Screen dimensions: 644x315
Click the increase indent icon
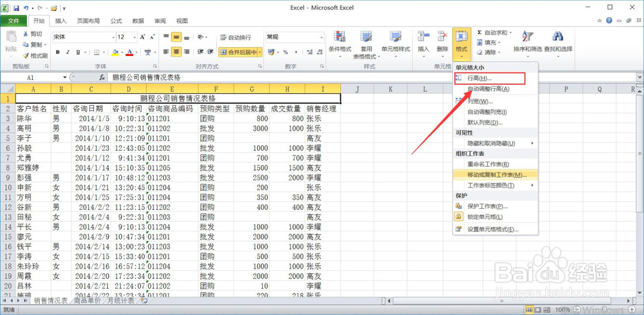click(211, 52)
